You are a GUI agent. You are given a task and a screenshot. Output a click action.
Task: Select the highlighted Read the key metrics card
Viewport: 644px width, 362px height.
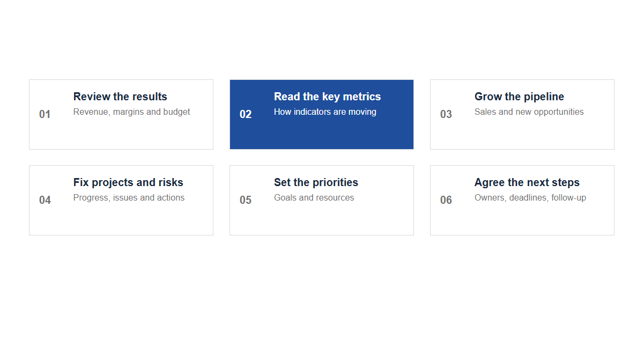point(322,114)
